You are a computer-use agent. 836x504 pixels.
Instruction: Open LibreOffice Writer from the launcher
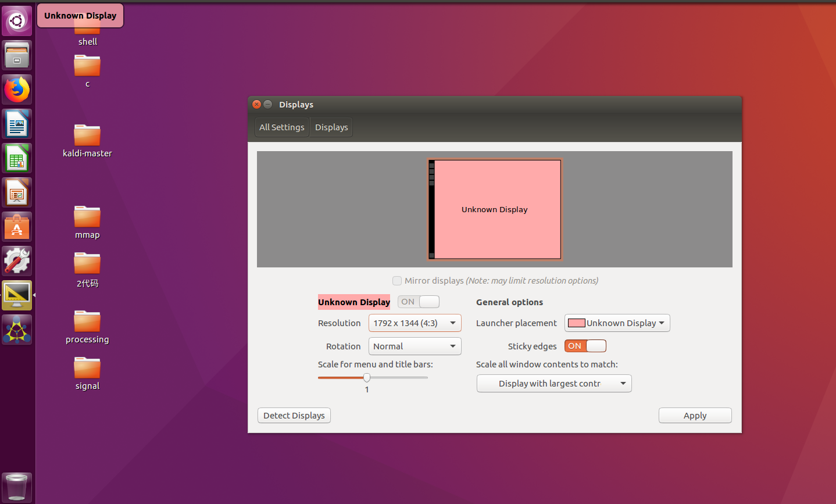[x=17, y=124]
